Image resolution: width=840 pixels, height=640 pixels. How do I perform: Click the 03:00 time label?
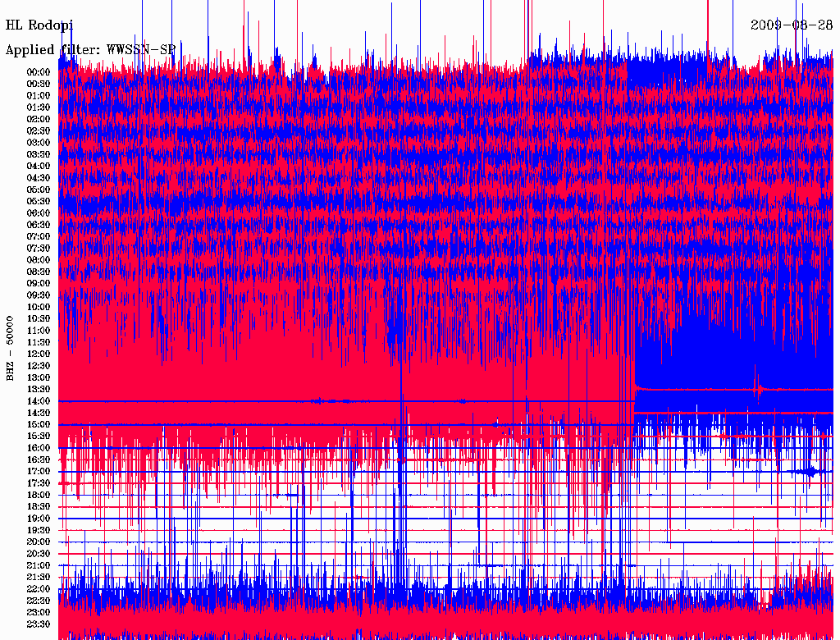tap(39, 143)
